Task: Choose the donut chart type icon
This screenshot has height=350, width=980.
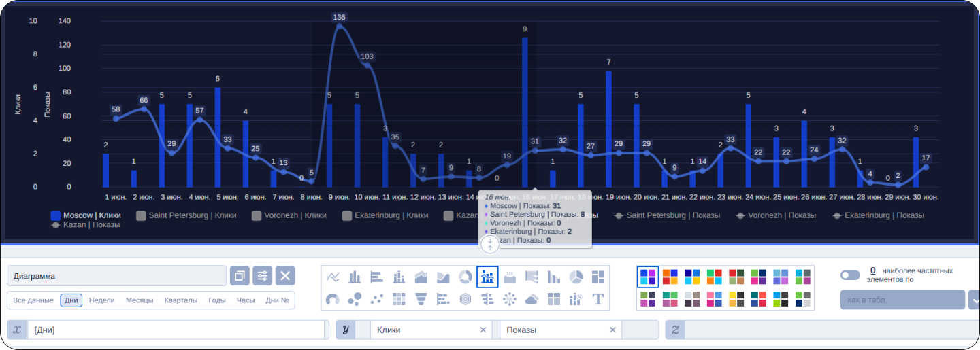Action: 465,277
